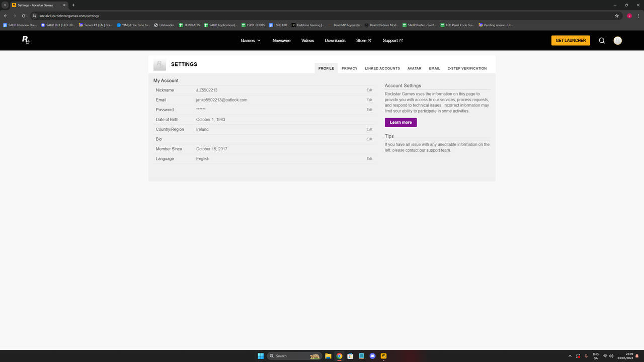The height and width of the screenshot is (362, 644).
Task: Open Microsoft Store from taskbar
Action: pyautogui.click(x=350, y=356)
